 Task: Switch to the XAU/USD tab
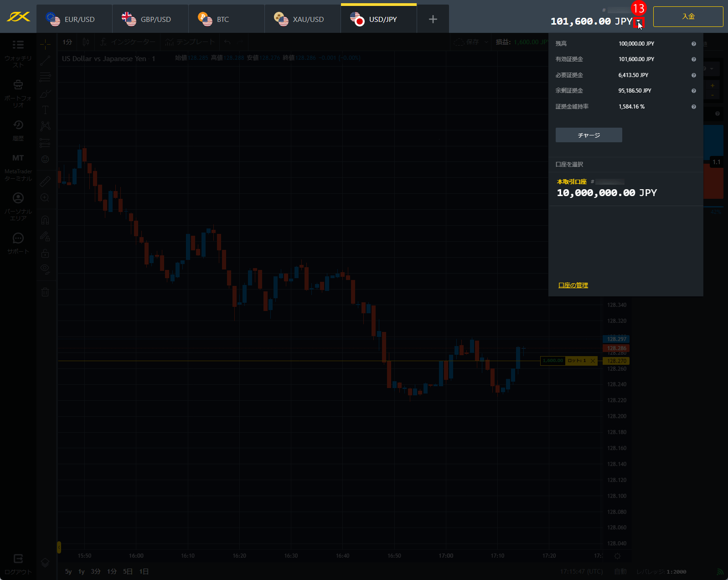click(303, 19)
